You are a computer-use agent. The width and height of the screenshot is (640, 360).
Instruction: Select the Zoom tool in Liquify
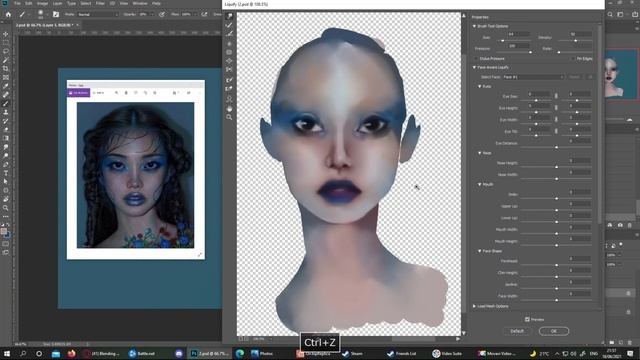[x=229, y=118]
